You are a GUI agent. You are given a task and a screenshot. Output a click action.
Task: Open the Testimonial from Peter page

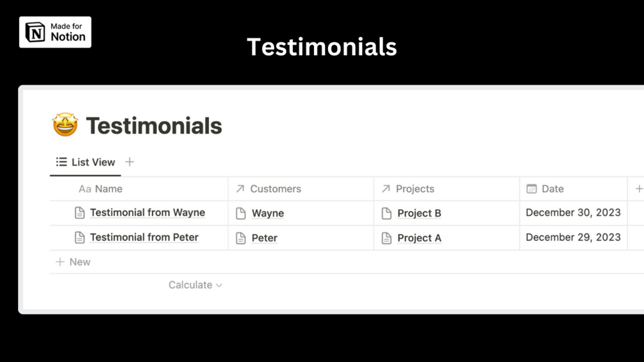144,238
